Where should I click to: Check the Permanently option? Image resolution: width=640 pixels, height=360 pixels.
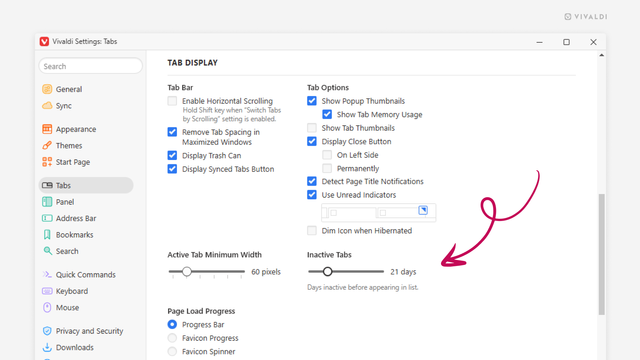(327, 168)
